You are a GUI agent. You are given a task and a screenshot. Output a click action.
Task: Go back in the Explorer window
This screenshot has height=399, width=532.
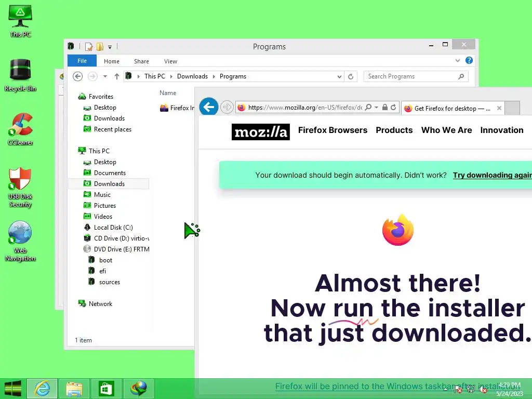click(x=78, y=76)
